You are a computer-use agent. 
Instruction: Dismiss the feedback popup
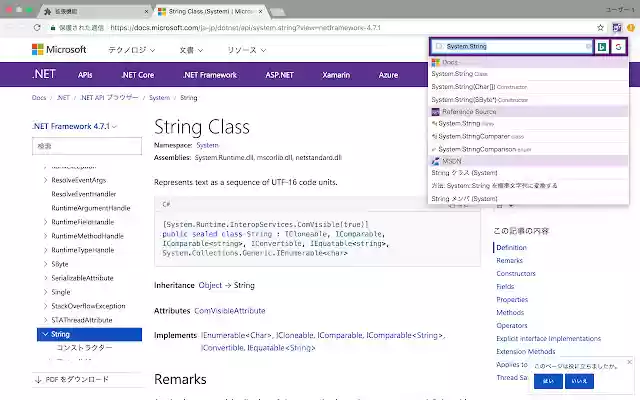pos(629,362)
